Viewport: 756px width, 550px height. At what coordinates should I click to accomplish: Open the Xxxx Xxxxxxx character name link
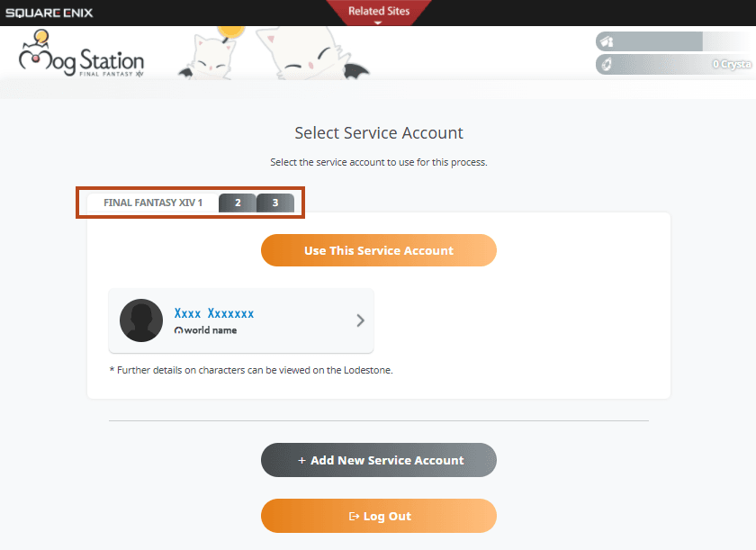(x=213, y=313)
